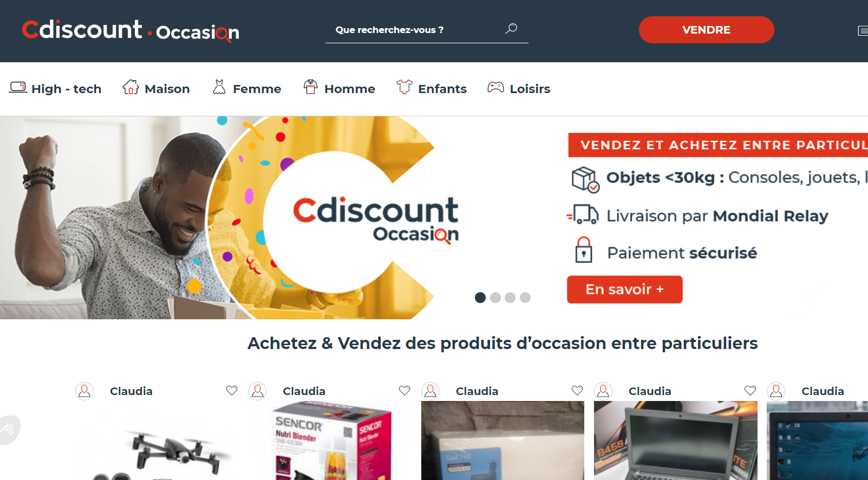Focus the Que recherchez-vous search field
Viewport: 868px width, 480px height.
pyautogui.click(x=414, y=30)
